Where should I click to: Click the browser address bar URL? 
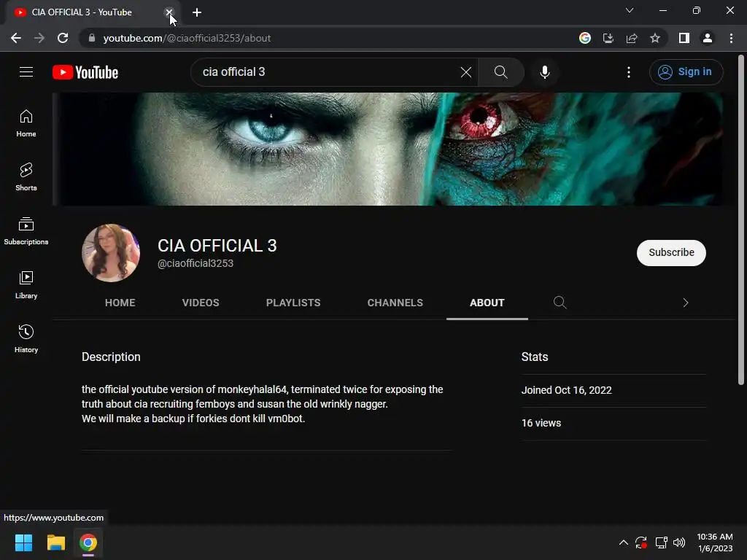pos(187,38)
